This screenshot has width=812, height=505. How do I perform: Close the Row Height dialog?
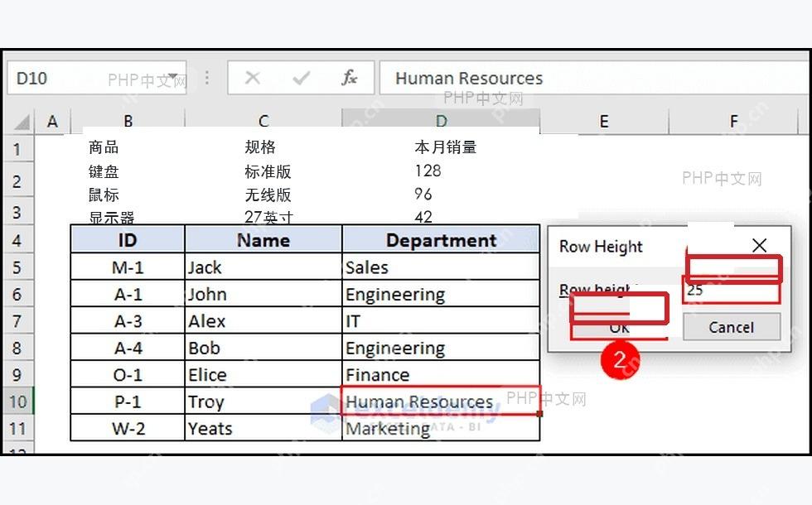[759, 245]
